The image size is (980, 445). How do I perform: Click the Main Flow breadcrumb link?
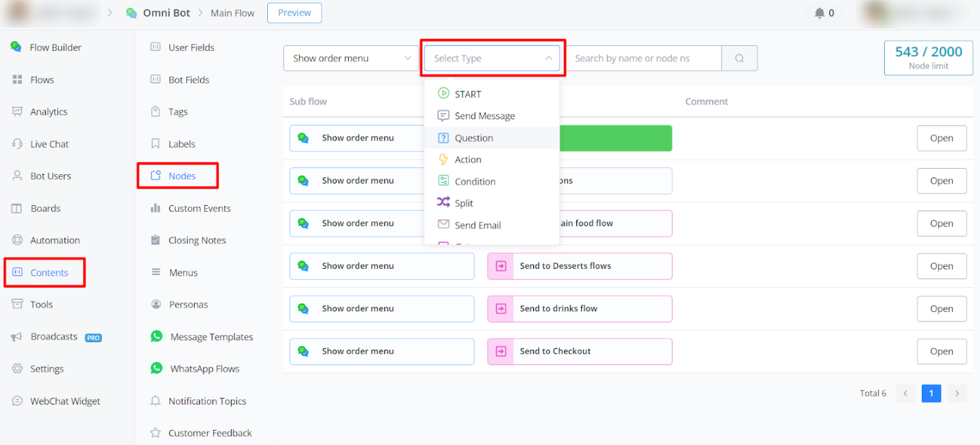click(x=232, y=13)
